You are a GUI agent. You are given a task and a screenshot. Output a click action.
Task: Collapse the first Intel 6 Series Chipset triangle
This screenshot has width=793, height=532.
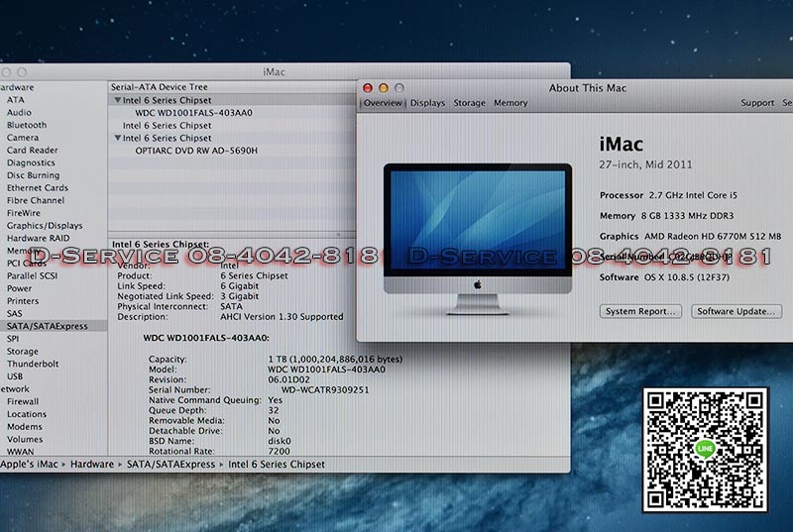pos(117,100)
